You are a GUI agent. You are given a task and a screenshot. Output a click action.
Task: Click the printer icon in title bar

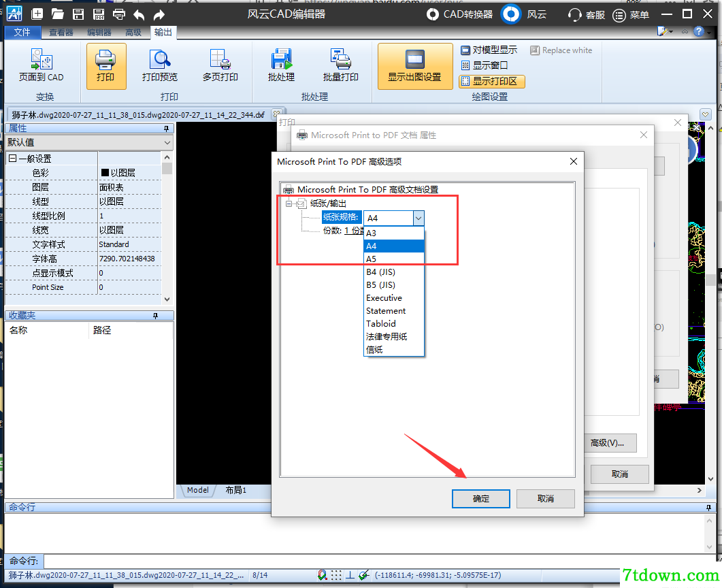tap(119, 14)
